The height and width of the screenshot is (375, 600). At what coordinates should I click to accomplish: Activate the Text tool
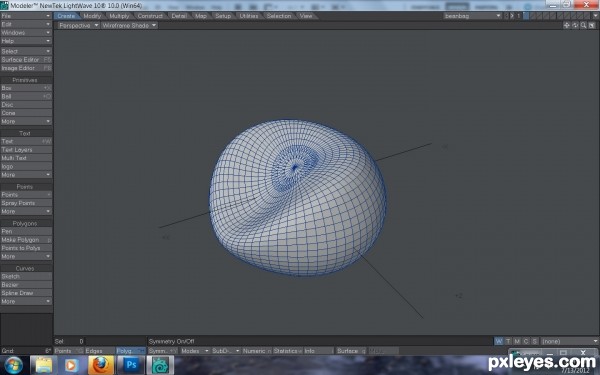tap(26, 141)
